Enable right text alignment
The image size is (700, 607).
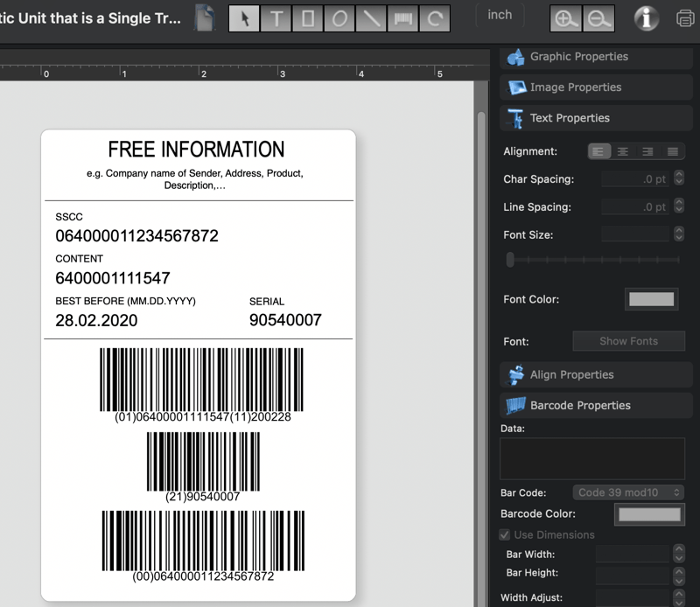pyautogui.click(x=647, y=150)
